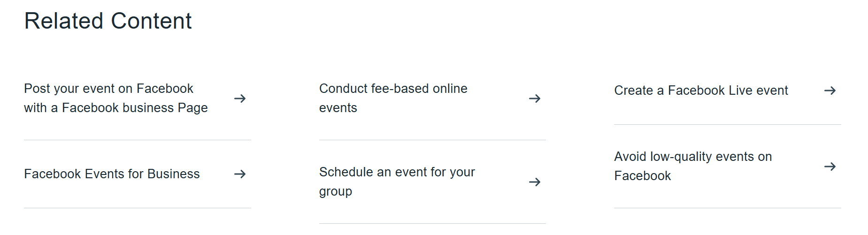Click arrow beside Create a Facebook Live event

coord(830,91)
